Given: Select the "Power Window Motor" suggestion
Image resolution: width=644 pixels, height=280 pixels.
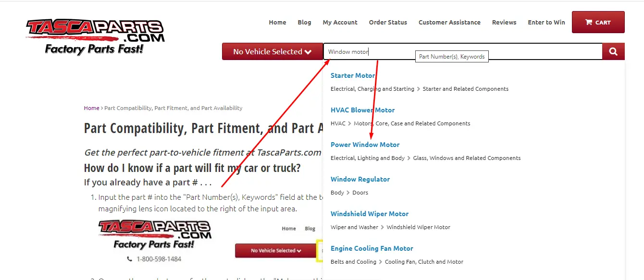Looking at the screenshot, I should click(x=365, y=145).
